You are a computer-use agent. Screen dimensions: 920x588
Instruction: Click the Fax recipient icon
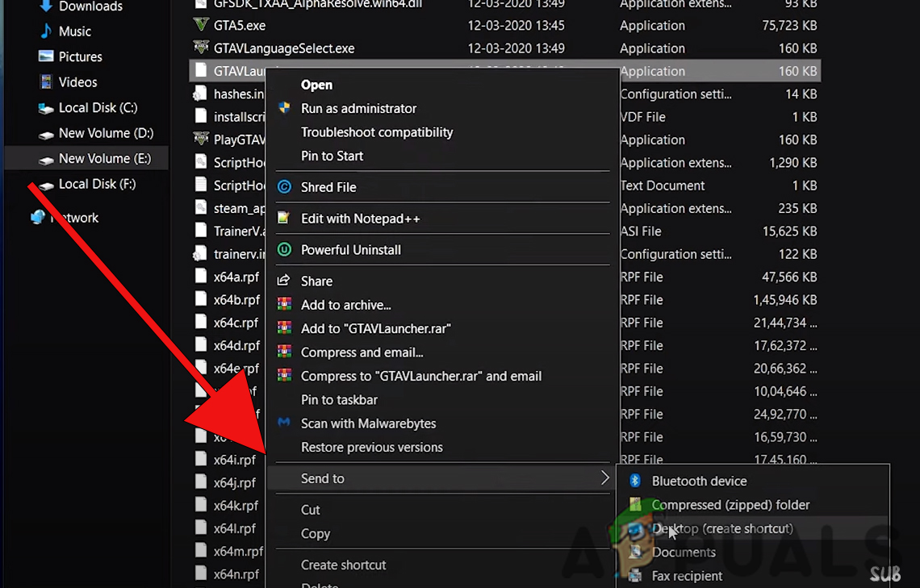(634, 576)
